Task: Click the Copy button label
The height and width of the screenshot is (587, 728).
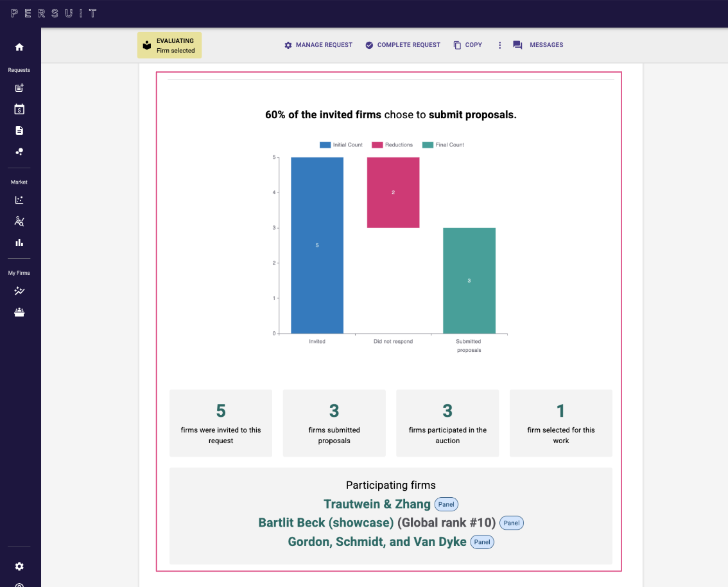Action: click(474, 45)
